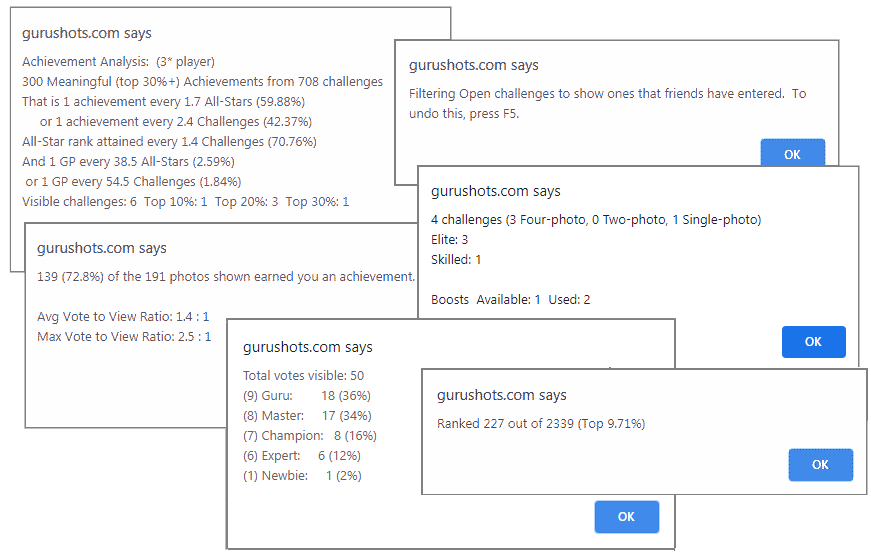
Task: Click 'gurushots.com says' title of vote ratio dialog
Action: (102, 248)
